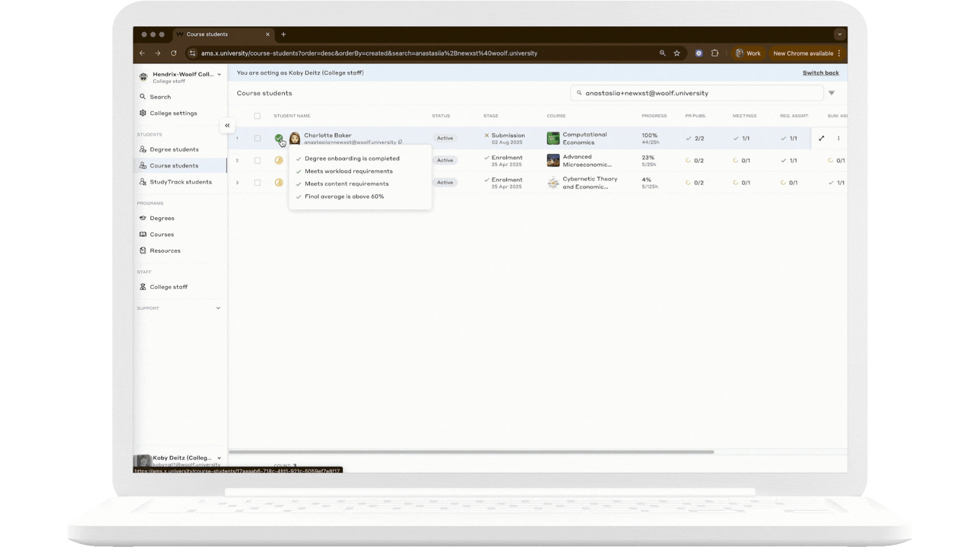Image resolution: width=980 pixels, height=551 pixels.
Task: Open Koby Deitz account menu chevron
Action: [219, 458]
